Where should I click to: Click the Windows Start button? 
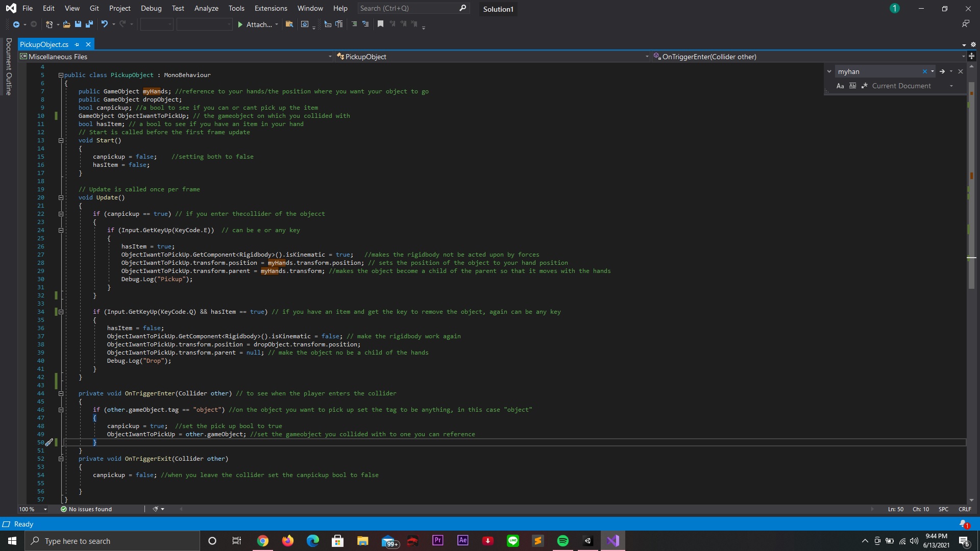pos(12,541)
